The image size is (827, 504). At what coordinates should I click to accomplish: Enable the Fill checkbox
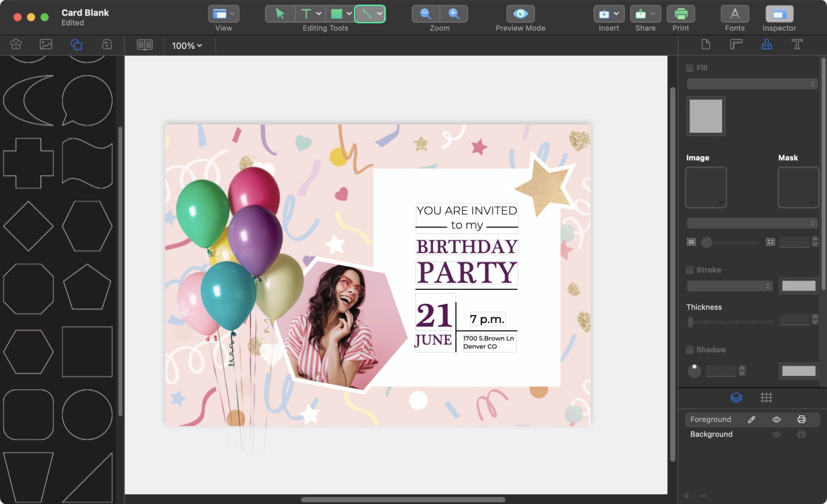(x=691, y=68)
